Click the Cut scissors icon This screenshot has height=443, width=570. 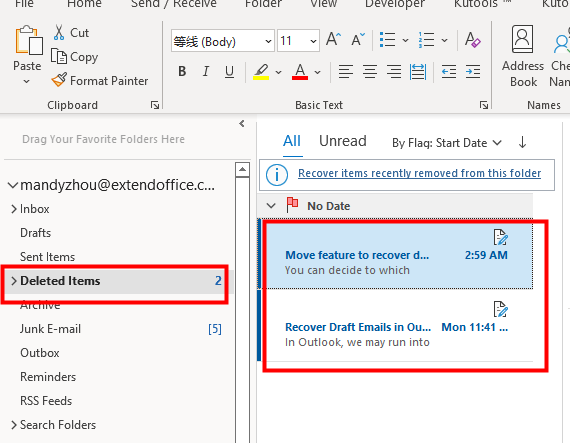pyautogui.click(x=59, y=32)
